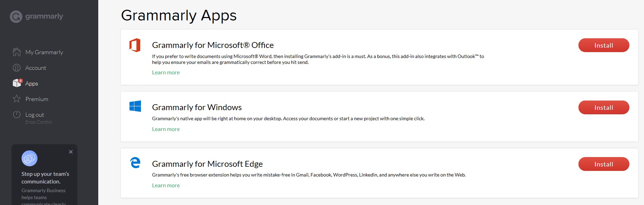This screenshot has width=644, height=205.
Task: Click the Windows logo icon
Action: (x=135, y=106)
